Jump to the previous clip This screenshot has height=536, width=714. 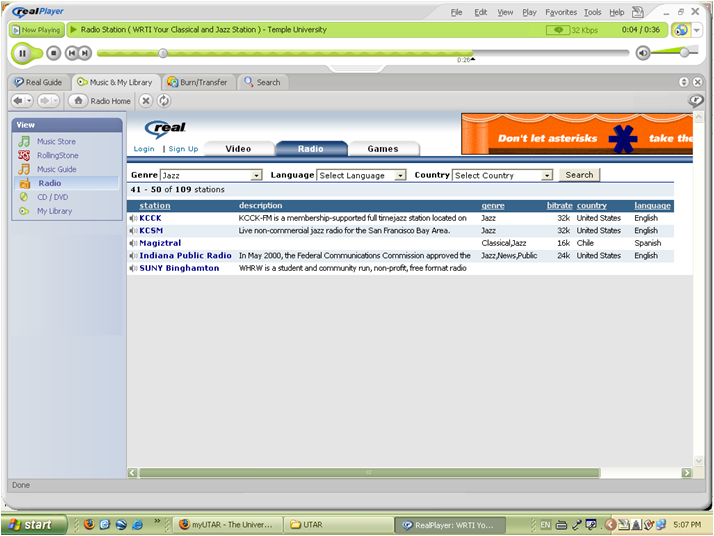71,53
